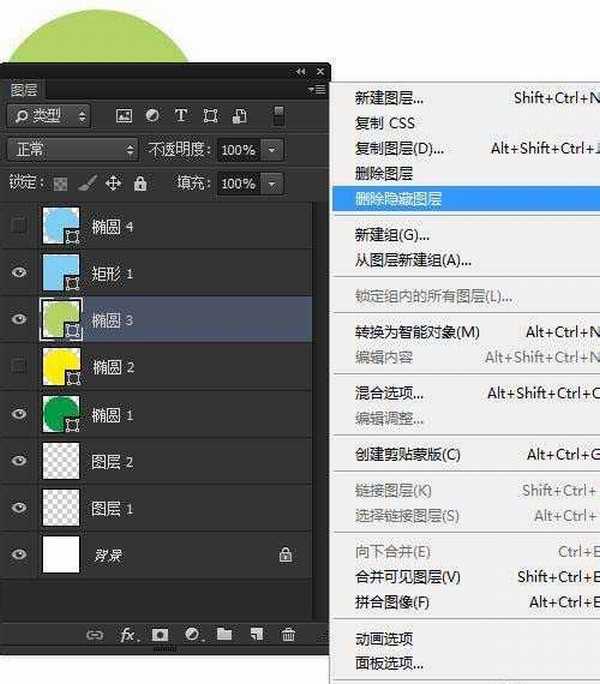Filter layers by smart object icon
The image size is (600, 684).
pyautogui.click(x=239, y=116)
